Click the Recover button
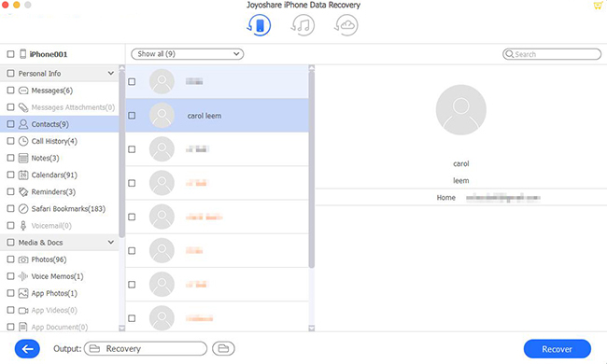 point(558,349)
